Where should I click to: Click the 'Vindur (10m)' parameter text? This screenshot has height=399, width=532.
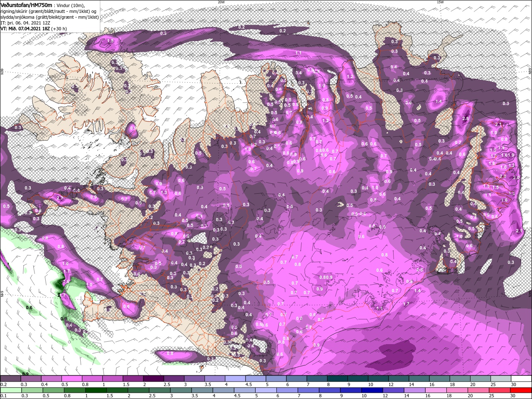pyautogui.click(x=71, y=5)
